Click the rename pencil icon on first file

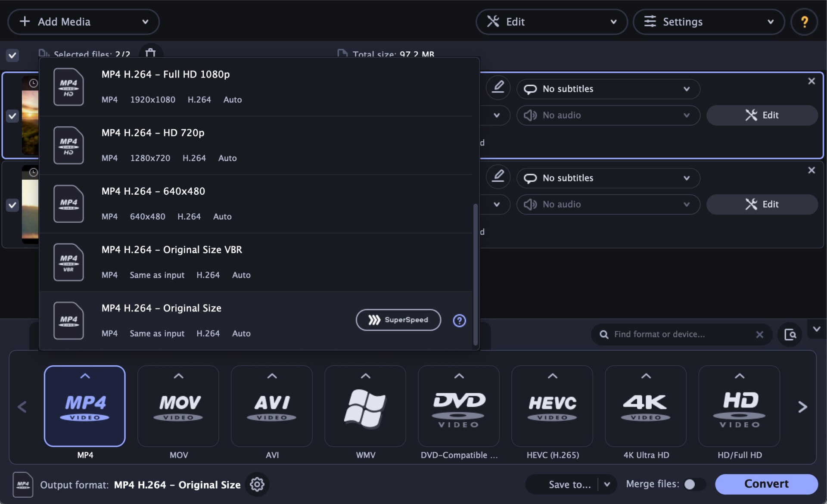(x=498, y=87)
